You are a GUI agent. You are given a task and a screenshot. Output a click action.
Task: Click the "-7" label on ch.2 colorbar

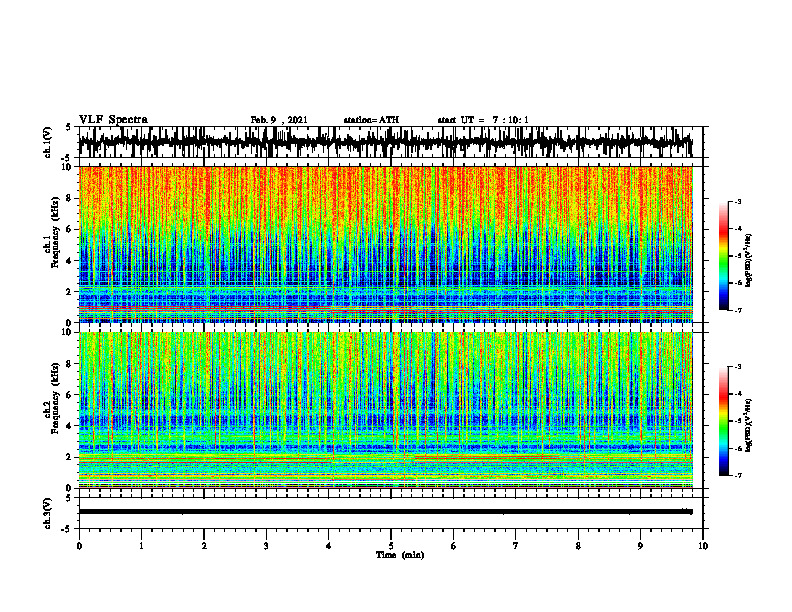pos(737,476)
